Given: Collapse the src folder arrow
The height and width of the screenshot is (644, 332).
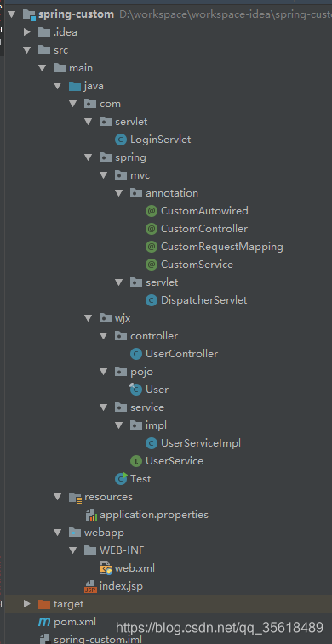Looking at the screenshot, I should (x=27, y=50).
